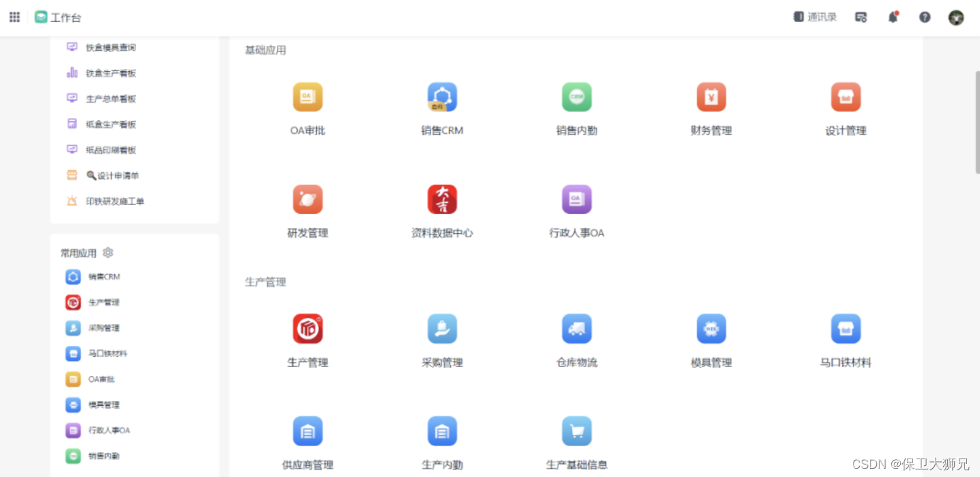Click the 基础应用 section heading
This screenshot has width=980, height=477.
click(265, 50)
